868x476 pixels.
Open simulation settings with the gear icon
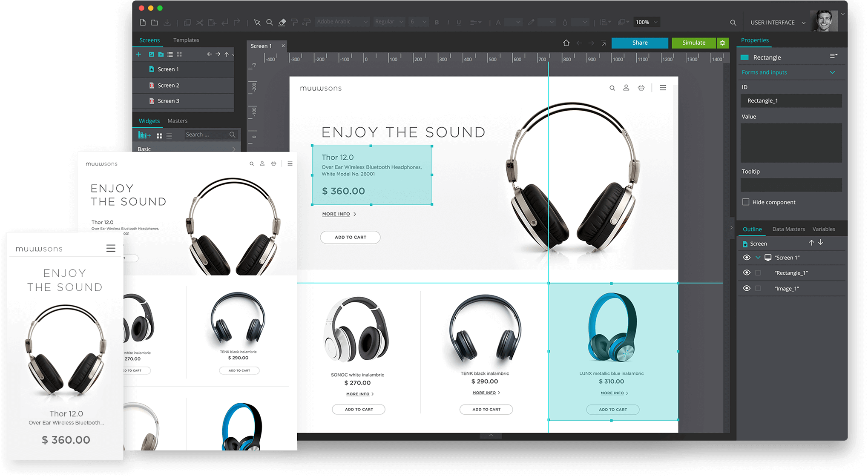point(723,43)
